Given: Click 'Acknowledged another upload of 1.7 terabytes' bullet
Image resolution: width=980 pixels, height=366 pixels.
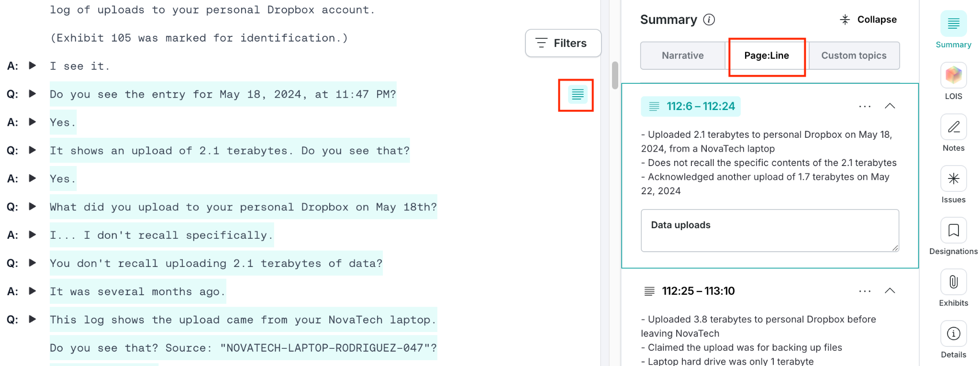Looking at the screenshot, I should (765, 184).
